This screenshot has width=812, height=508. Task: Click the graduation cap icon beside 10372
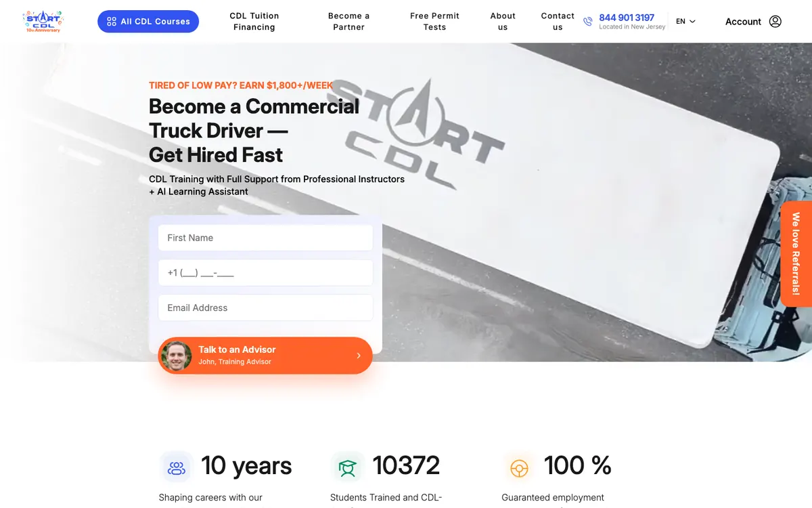[x=348, y=467]
